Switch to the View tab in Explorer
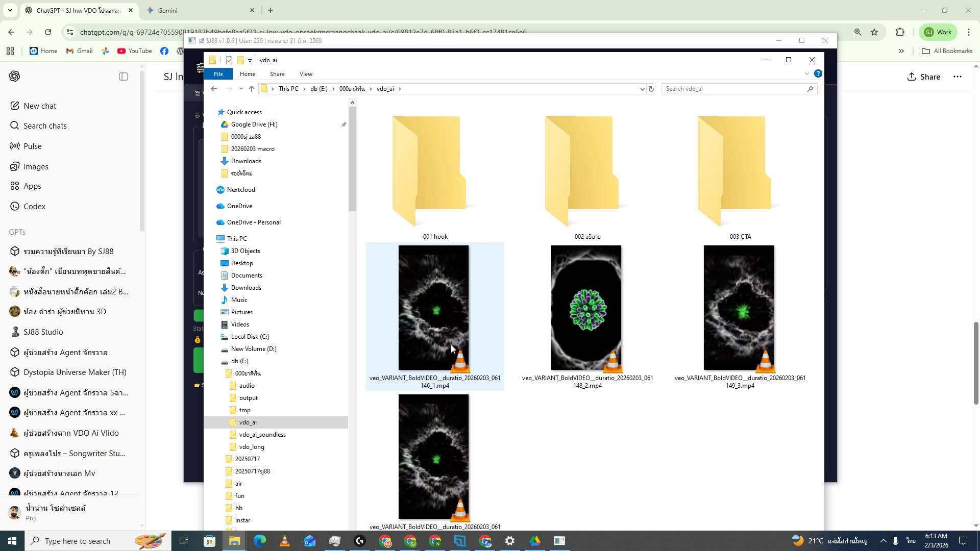This screenshot has width=980, height=551. [305, 73]
